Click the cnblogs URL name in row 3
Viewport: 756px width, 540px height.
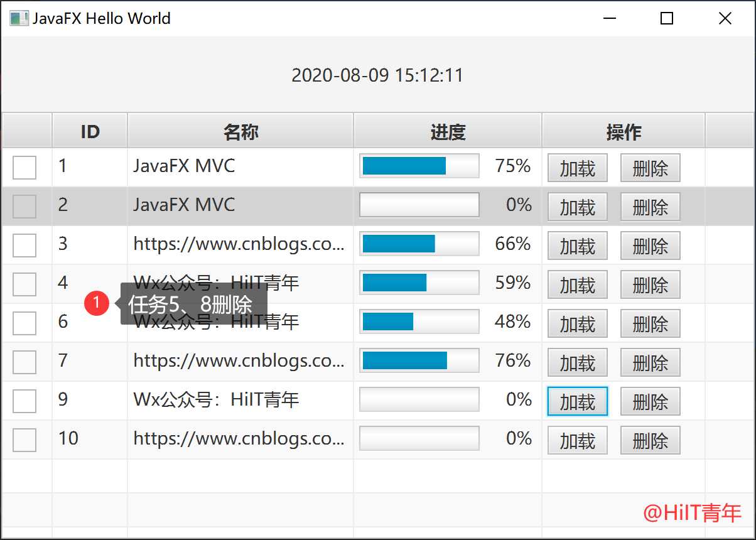click(239, 244)
